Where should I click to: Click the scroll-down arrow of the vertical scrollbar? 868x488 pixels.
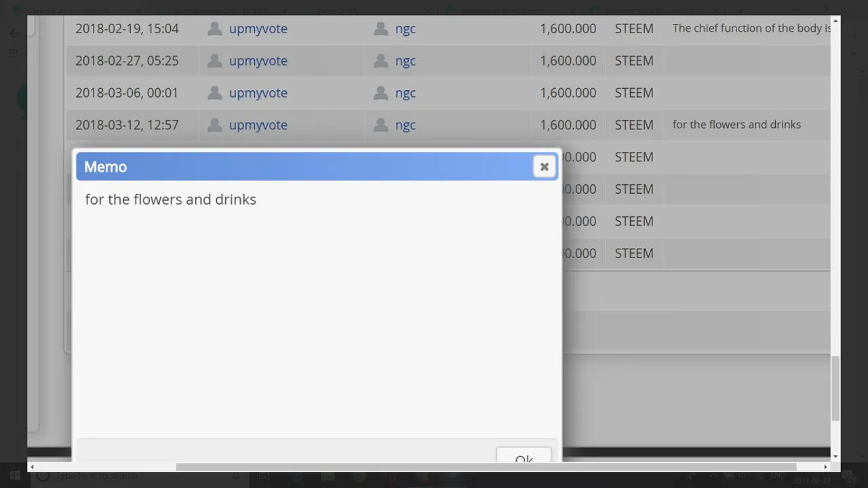click(835, 457)
